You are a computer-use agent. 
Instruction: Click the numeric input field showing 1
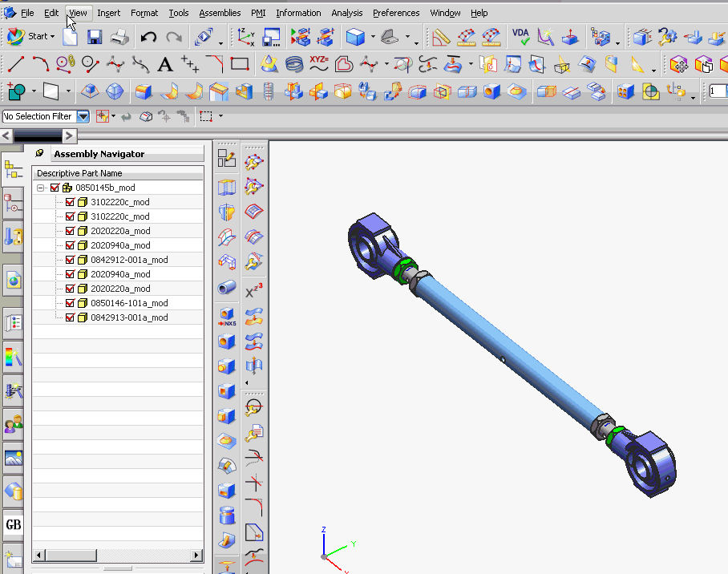(x=718, y=91)
